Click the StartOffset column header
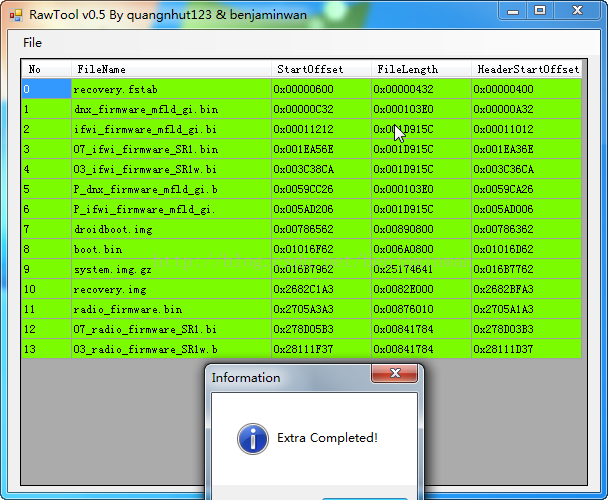608x500 pixels. 310,69
